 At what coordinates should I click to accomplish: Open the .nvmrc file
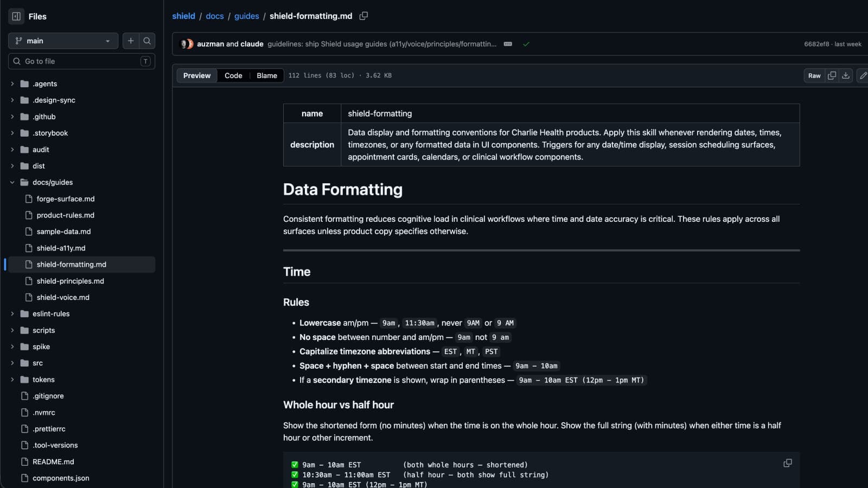coord(44,413)
